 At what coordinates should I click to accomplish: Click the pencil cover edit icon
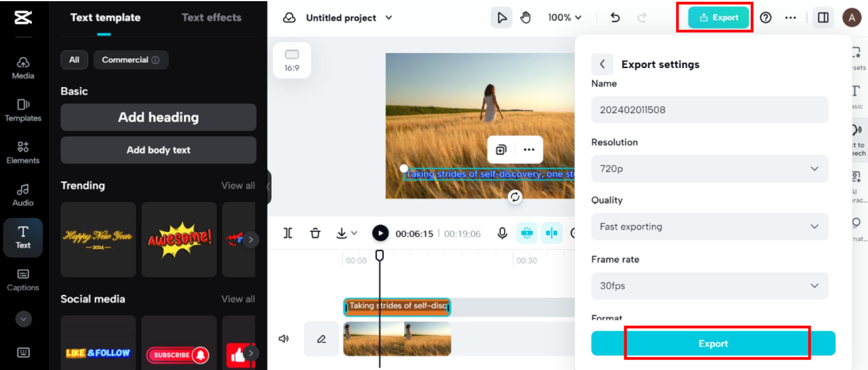point(321,339)
